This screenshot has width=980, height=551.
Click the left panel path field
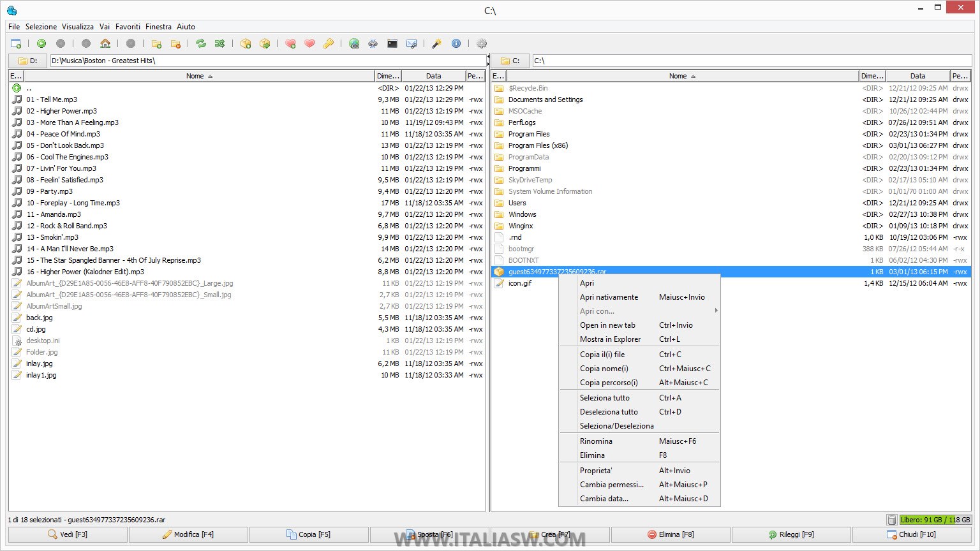pos(269,61)
